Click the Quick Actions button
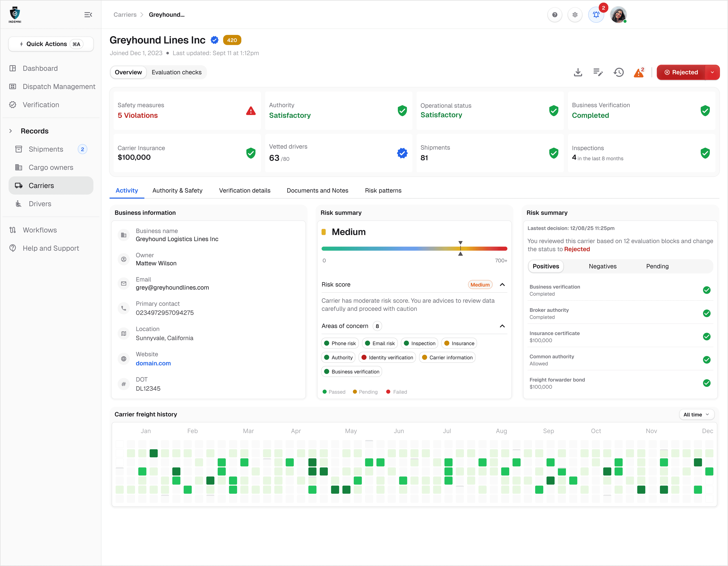Screen dimensions: 728x566 (51, 44)
